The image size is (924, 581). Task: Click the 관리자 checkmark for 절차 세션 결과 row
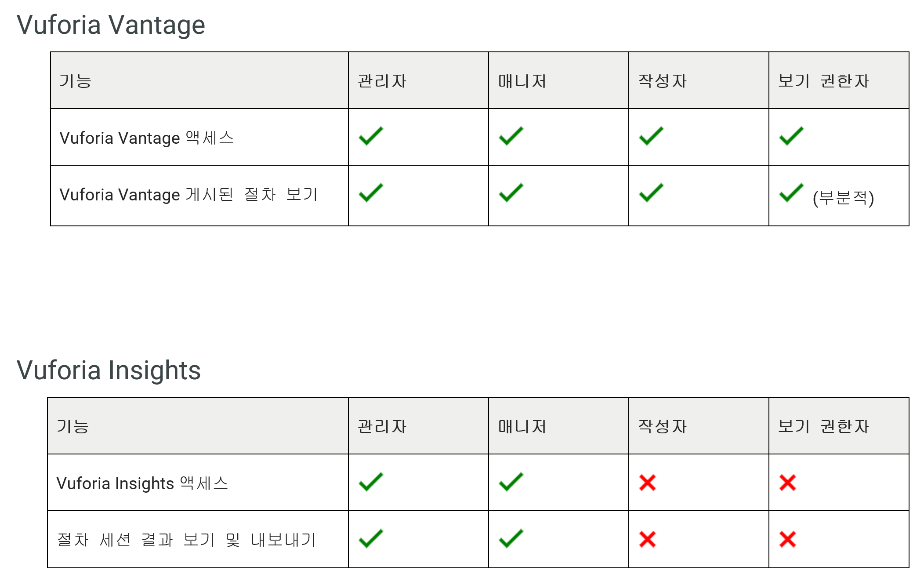[371, 539]
